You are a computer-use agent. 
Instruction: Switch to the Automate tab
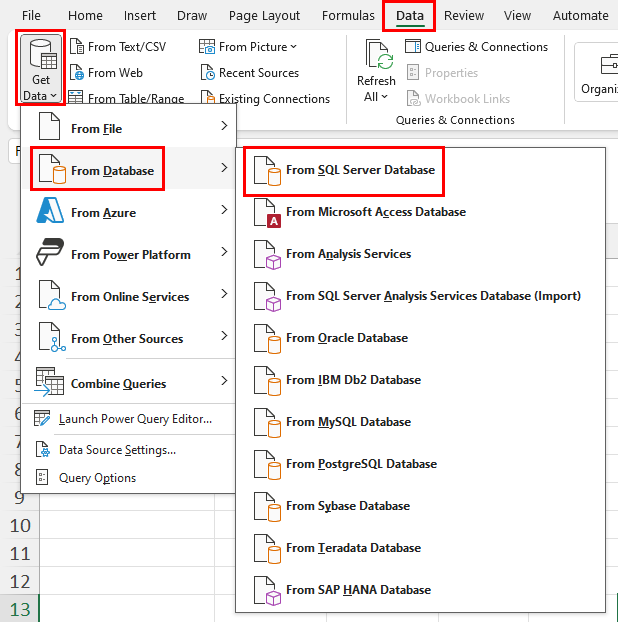[580, 15]
